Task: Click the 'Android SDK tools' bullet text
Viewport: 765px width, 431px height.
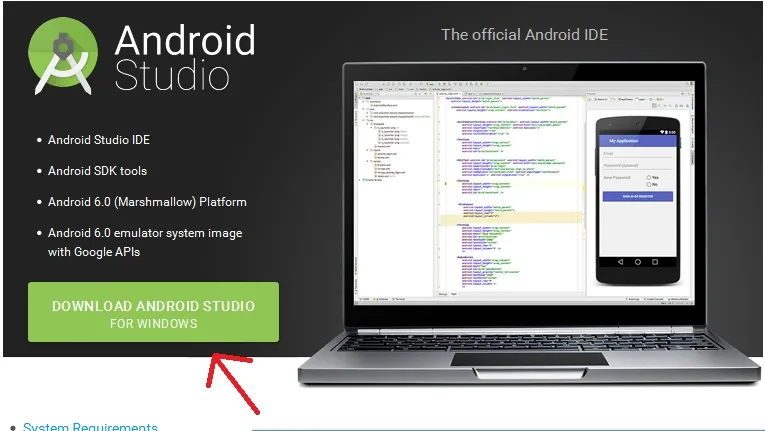Action: [x=97, y=171]
